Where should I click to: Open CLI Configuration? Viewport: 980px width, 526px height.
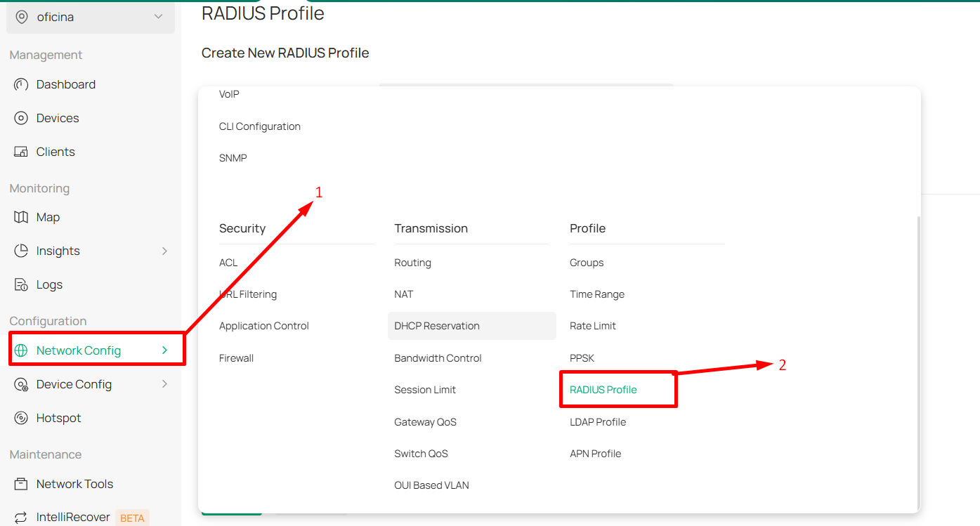[260, 126]
